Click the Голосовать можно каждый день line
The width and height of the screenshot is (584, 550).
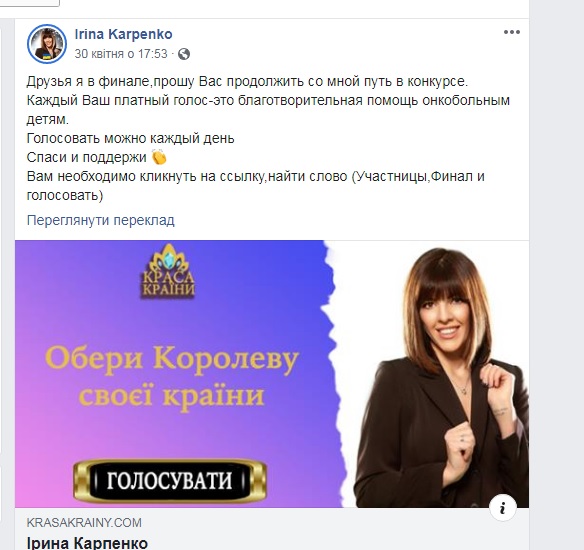tap(131, 138)
